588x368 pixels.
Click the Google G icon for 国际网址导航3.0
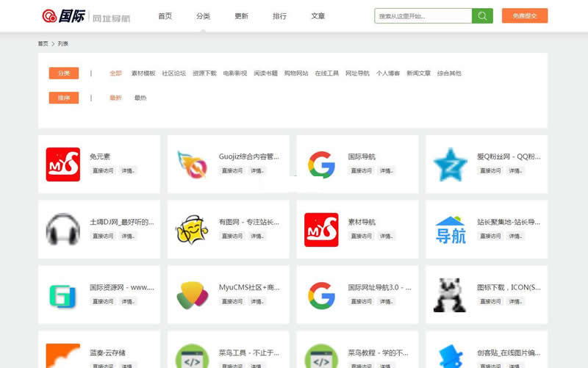(x=321, y=295)
